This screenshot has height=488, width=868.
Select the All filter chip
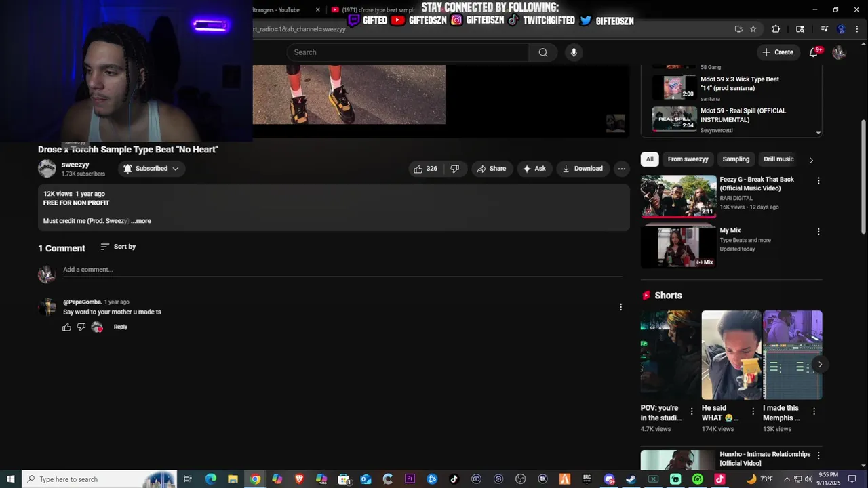pos(650,159)
